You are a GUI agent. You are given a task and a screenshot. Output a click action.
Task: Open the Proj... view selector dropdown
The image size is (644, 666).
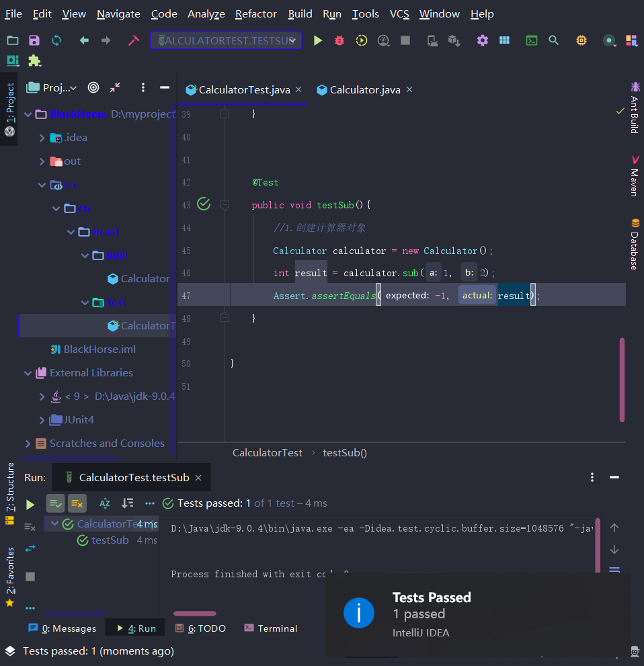51,88
